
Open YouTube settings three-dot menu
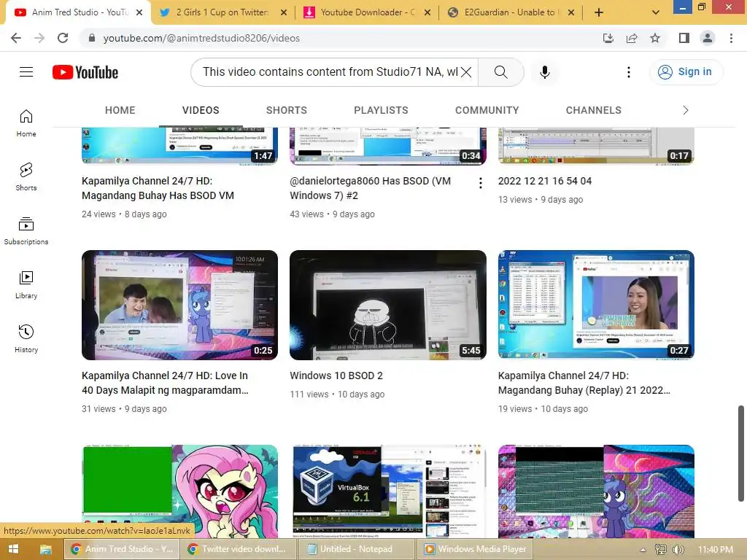pos(628,72)
